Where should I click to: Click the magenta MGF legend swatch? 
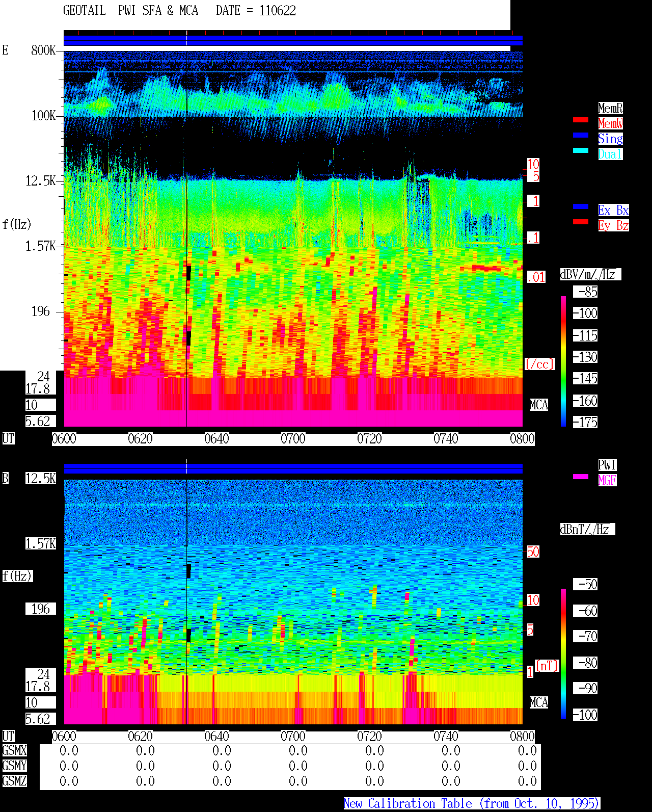[x=581, y=477]
